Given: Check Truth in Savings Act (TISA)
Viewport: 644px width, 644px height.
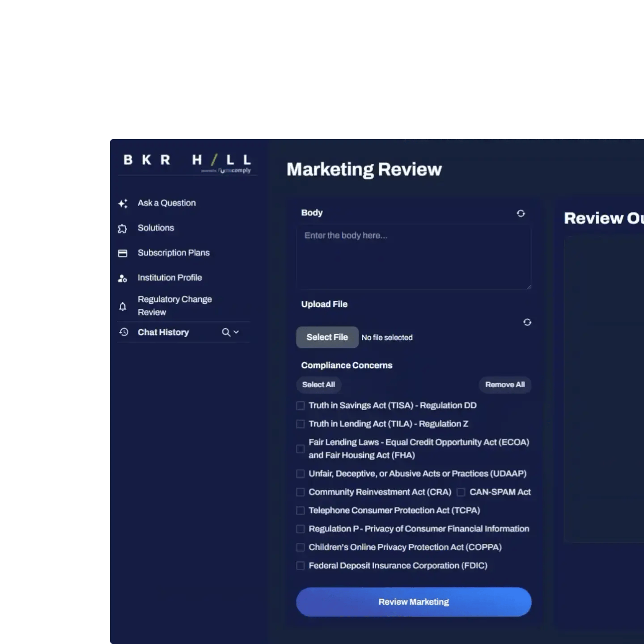Looking at the screenshot, I should click(x=300, y=406).
